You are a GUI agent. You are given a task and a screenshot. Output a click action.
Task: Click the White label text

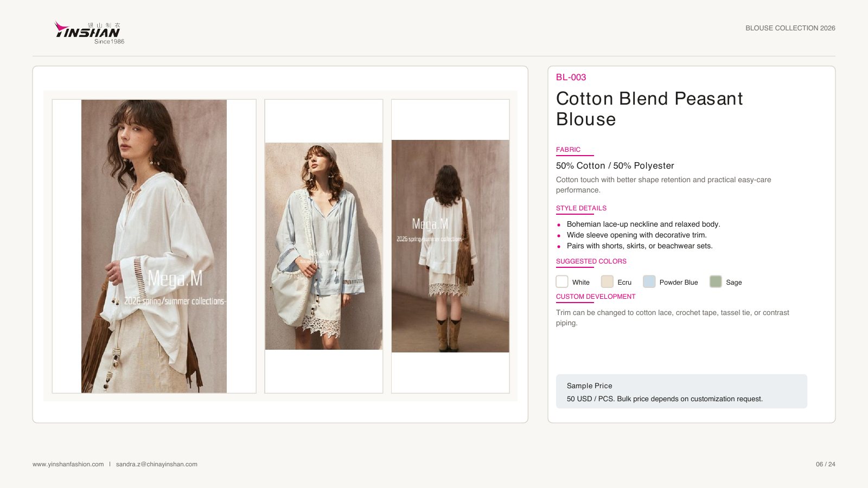[x=581, y=282]
